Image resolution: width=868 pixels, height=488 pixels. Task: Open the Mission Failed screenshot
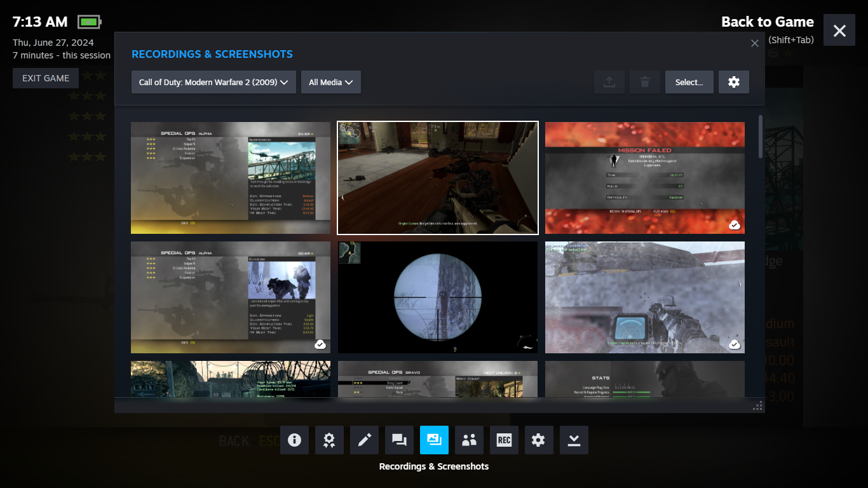coord(645,178)
